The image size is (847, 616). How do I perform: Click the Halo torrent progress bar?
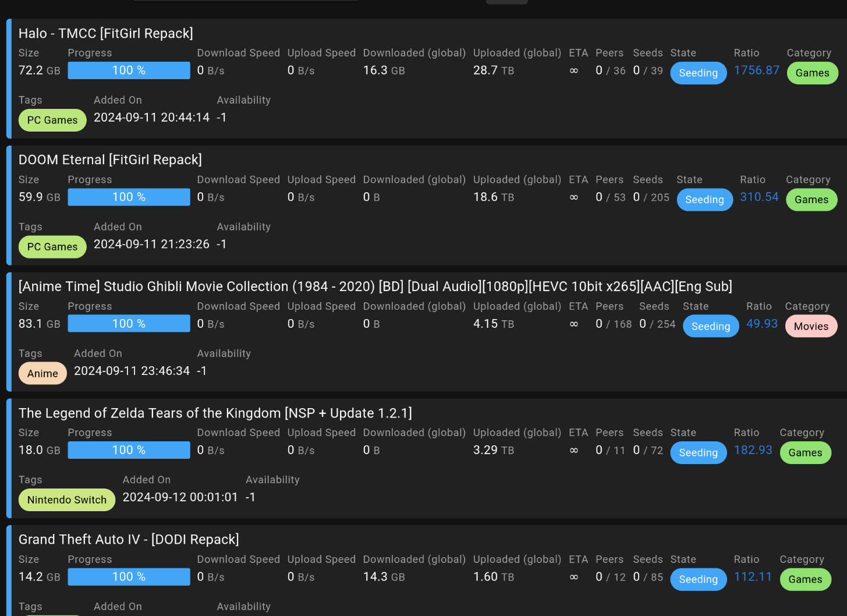[x=129, y=70]
